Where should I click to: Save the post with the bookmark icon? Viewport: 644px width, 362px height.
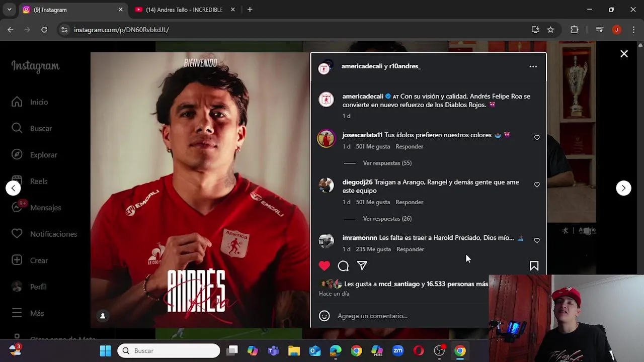pyautogui.click(x=534, y=266)
